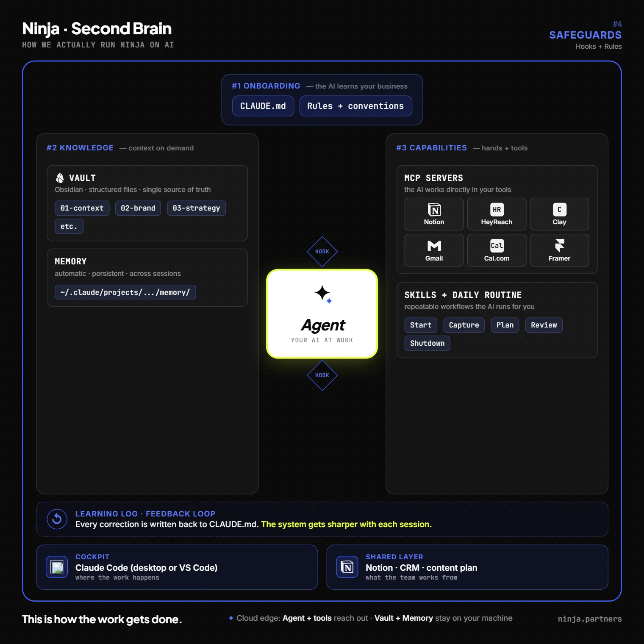Select the Review skill chip
Viewport: 644px width, 644px height.
[544, 325]
